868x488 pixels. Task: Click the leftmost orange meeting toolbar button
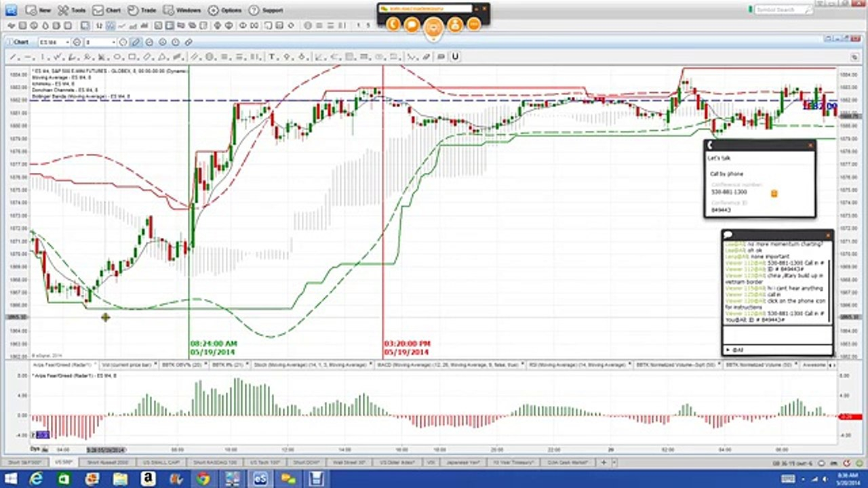(x=392, y=24)
